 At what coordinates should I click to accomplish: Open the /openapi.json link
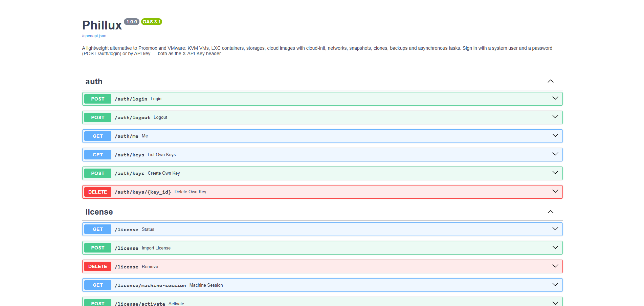[94, 36]
